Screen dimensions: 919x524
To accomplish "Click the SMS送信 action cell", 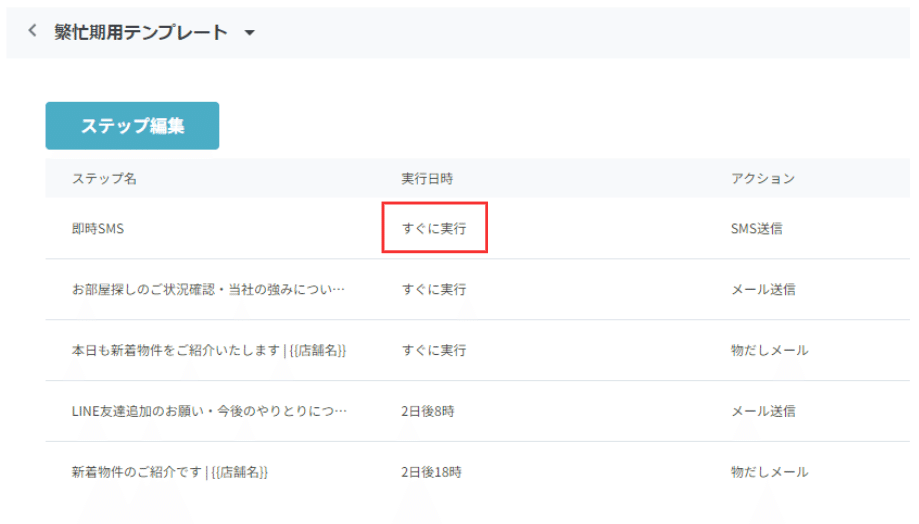I will 757,229.
